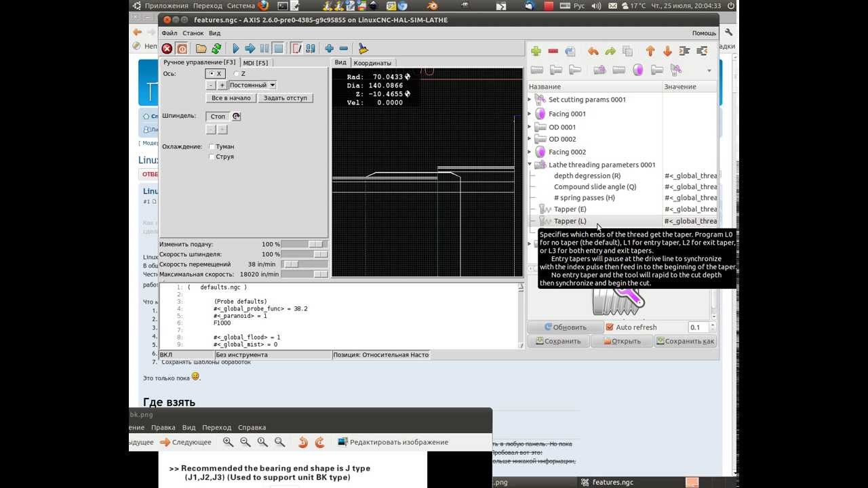
Task: Expand the Facing 0002 tree node
Action: (x=530, y=152)
